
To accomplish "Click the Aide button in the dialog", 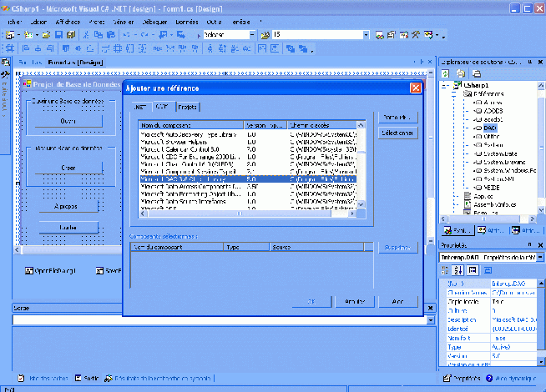I will pos(397,302).
